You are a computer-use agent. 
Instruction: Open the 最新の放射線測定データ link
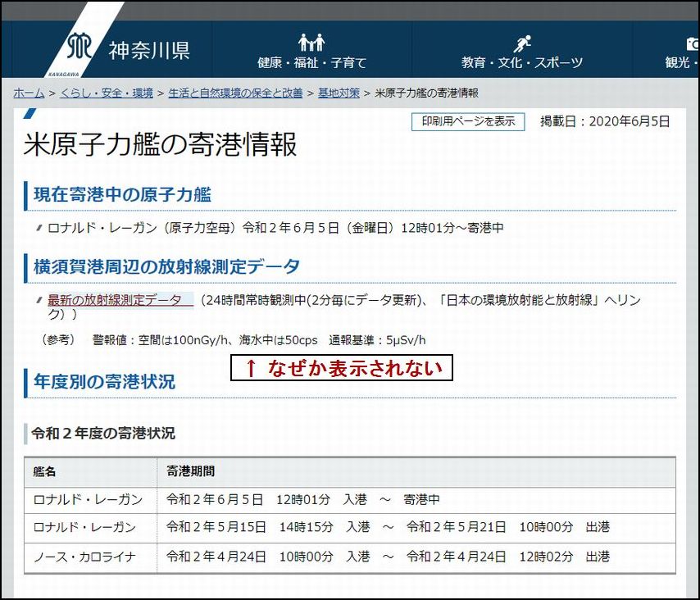115,300
